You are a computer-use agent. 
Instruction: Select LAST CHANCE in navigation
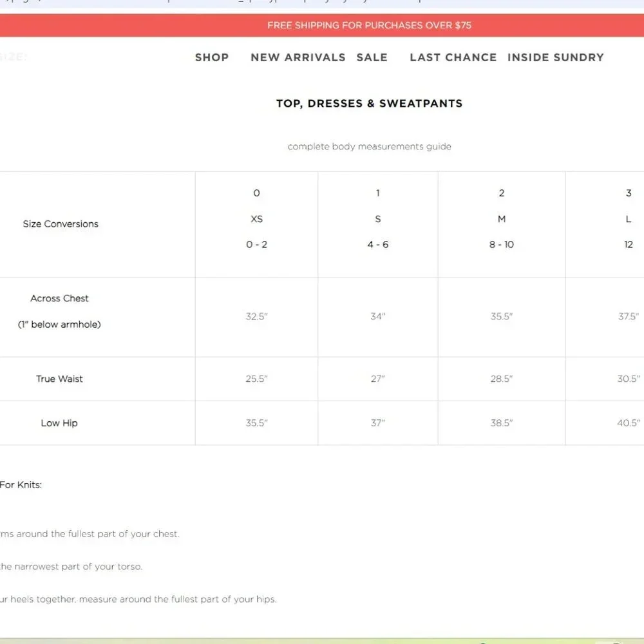453,57
